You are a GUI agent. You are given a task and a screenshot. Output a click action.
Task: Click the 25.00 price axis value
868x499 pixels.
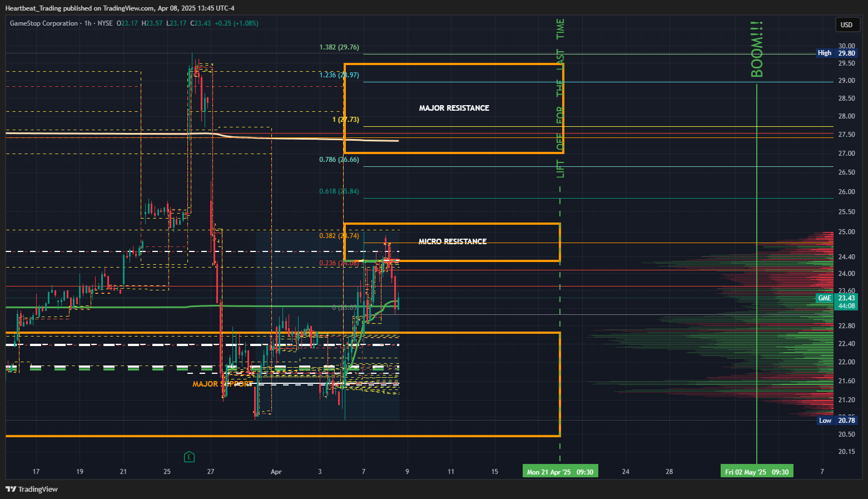(x=847, y=232)
